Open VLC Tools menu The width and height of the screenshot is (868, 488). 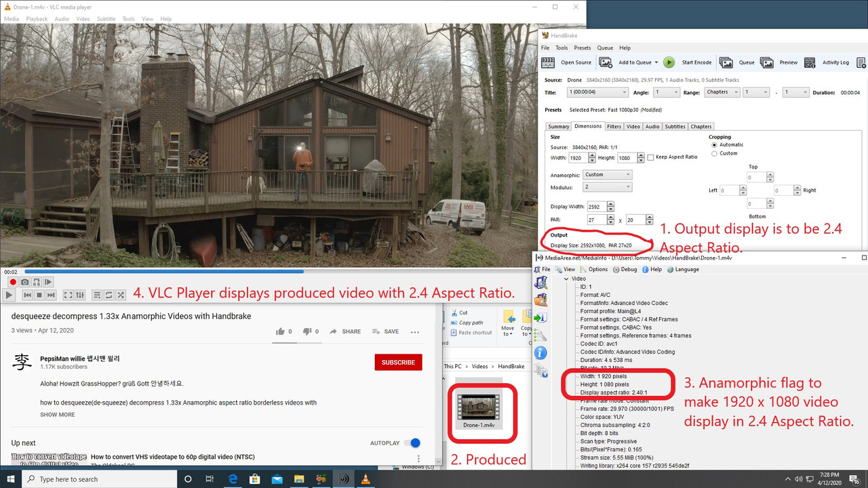pyautogui.click(x=129, y=19)
